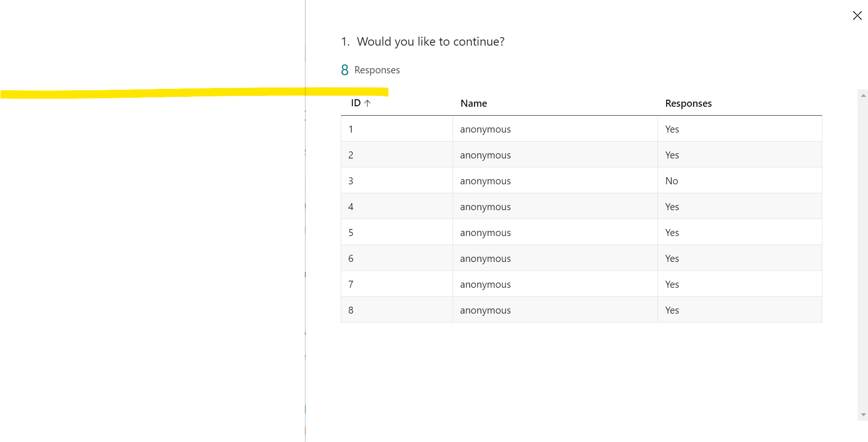Sort the table by the ID column
The image size is (868, 442).
click(355, 103)
